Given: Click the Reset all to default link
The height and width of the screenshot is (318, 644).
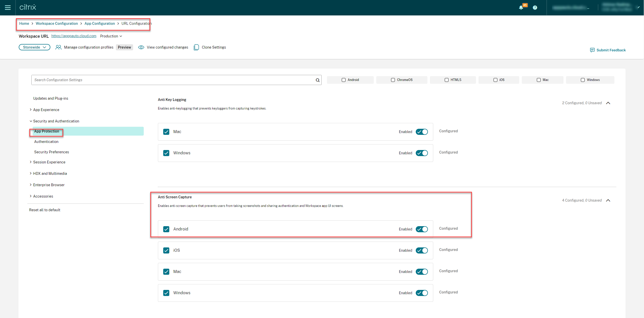Looking at the screenshot, I should tap(44, 210).
